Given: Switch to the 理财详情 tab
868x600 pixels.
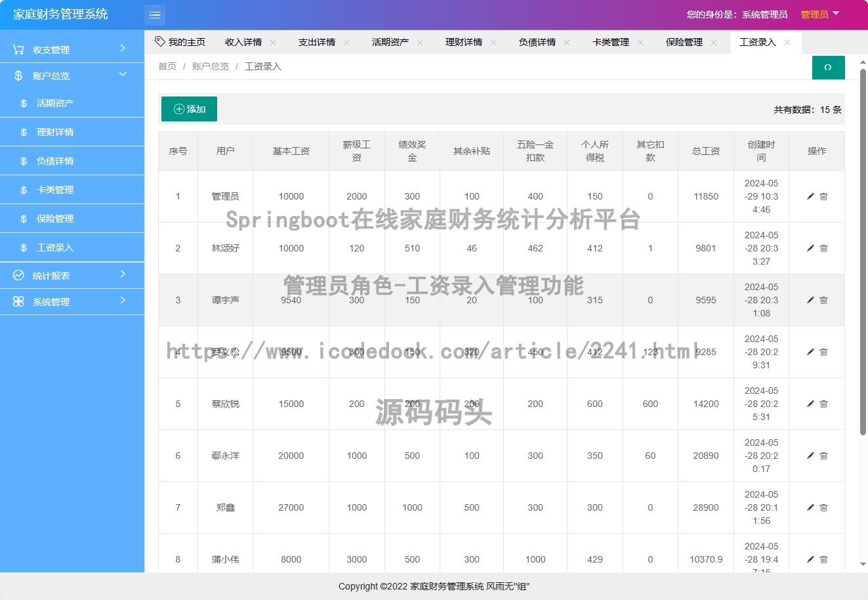Looking at the screenshot, I should 464,42.
